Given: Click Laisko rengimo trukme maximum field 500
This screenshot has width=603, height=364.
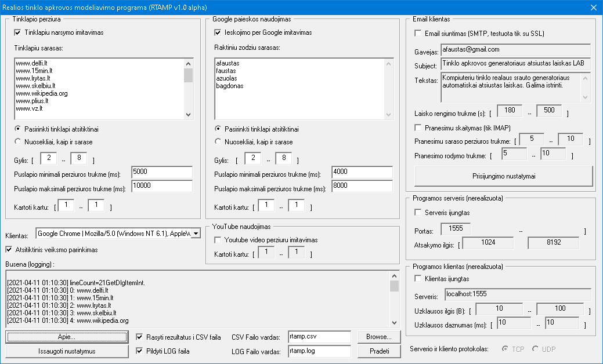Looking at the screenshot, I should [x=549, y=111].
